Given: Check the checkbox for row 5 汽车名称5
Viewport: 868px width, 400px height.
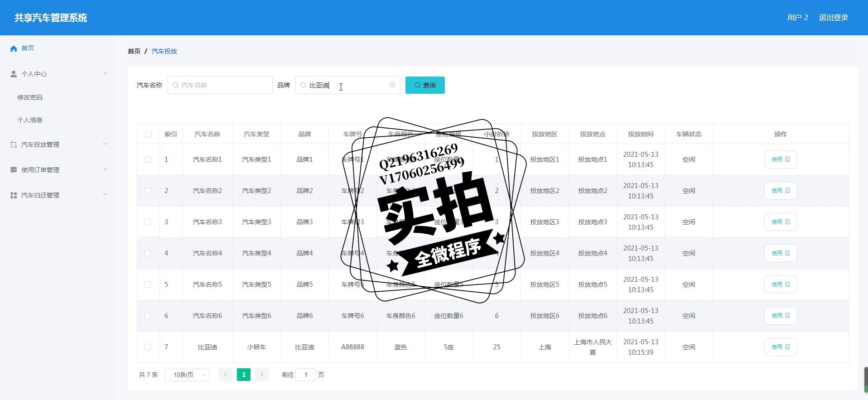Looking at the screenshot, I should tap(148, 284).
